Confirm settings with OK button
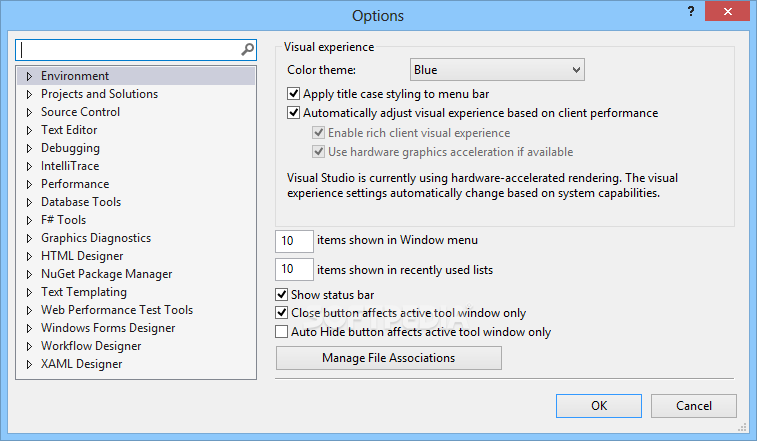757x441 pixels. tap(599, 406)
